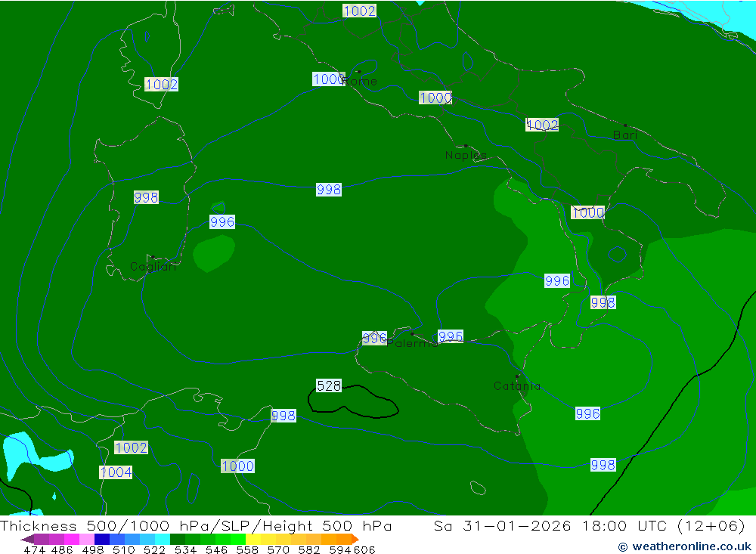Click the 996 label left of Palermo

coord(374,338)
